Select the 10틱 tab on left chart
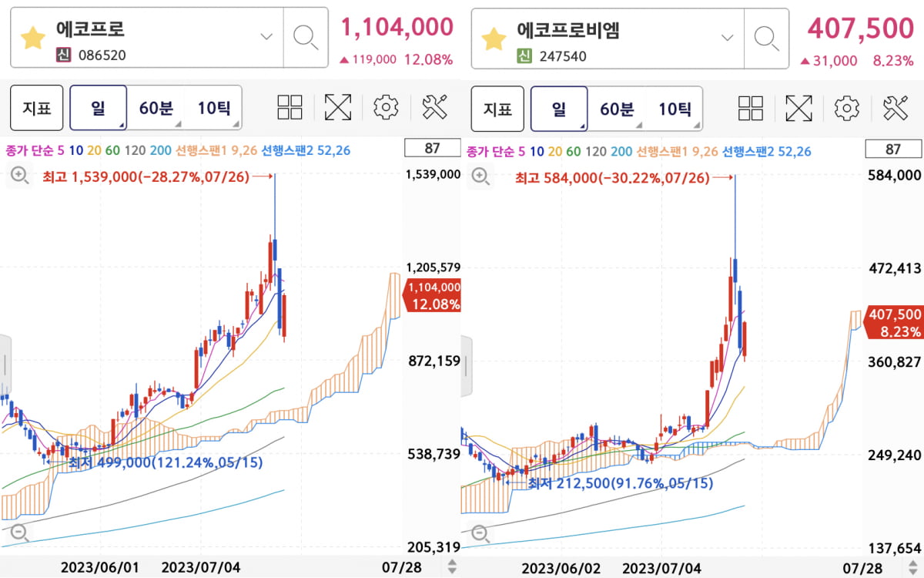Screen dimensions: 924x578 (x=213, y=108)
